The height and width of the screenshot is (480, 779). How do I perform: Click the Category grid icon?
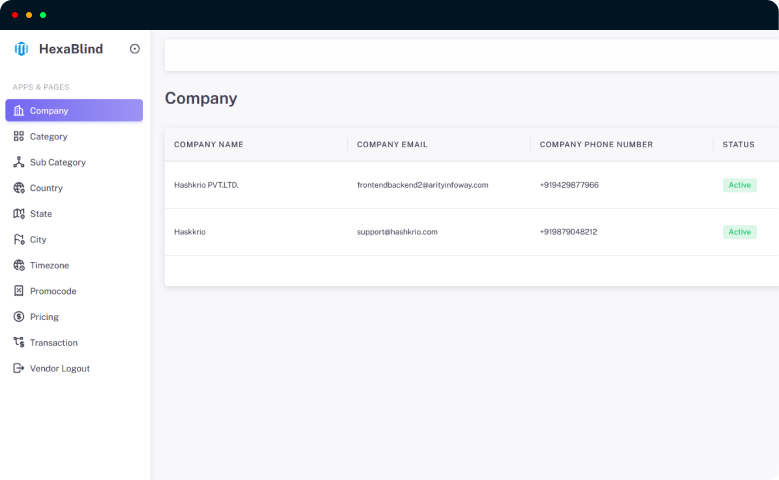(19, 137)
